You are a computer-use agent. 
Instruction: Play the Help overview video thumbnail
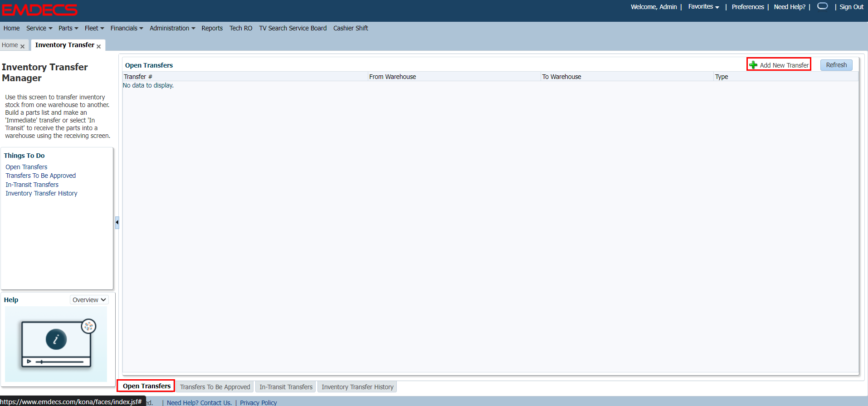(56, 344)
